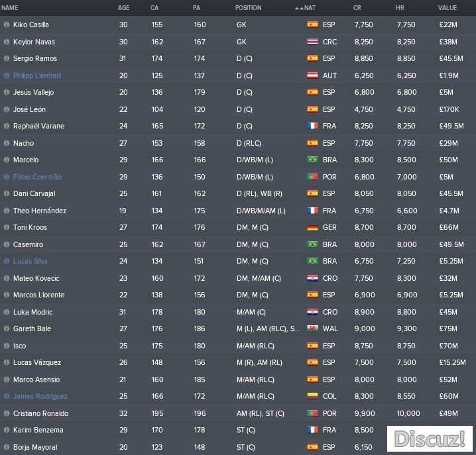
Task: Click Lucas Vázquez's £15.25M value
Action: (x=452, y=362)
